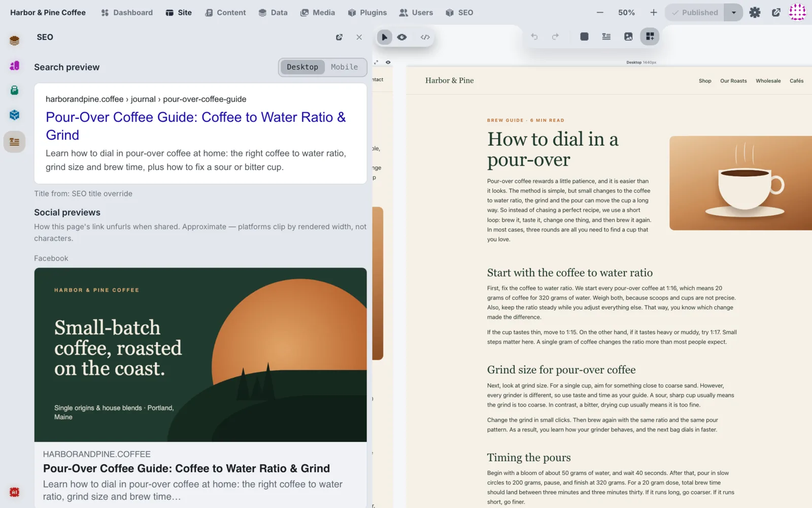Close the SEO panel

click(x=359, y=37)
